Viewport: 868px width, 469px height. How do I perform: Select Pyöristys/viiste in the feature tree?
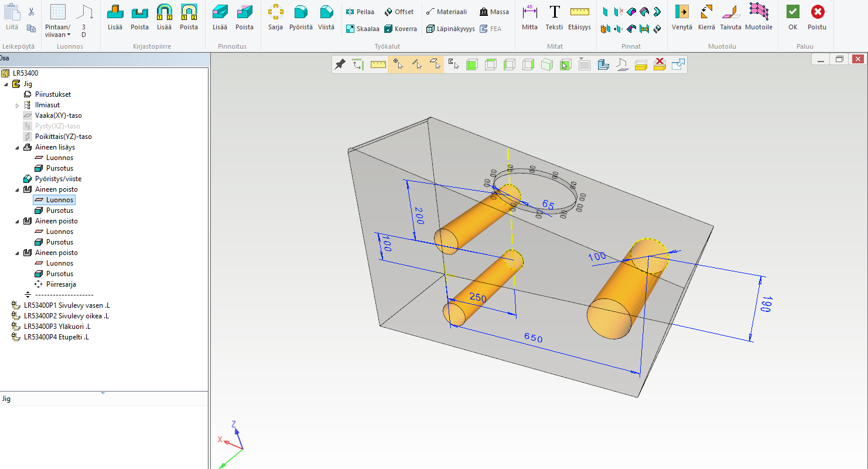(58, 179)
